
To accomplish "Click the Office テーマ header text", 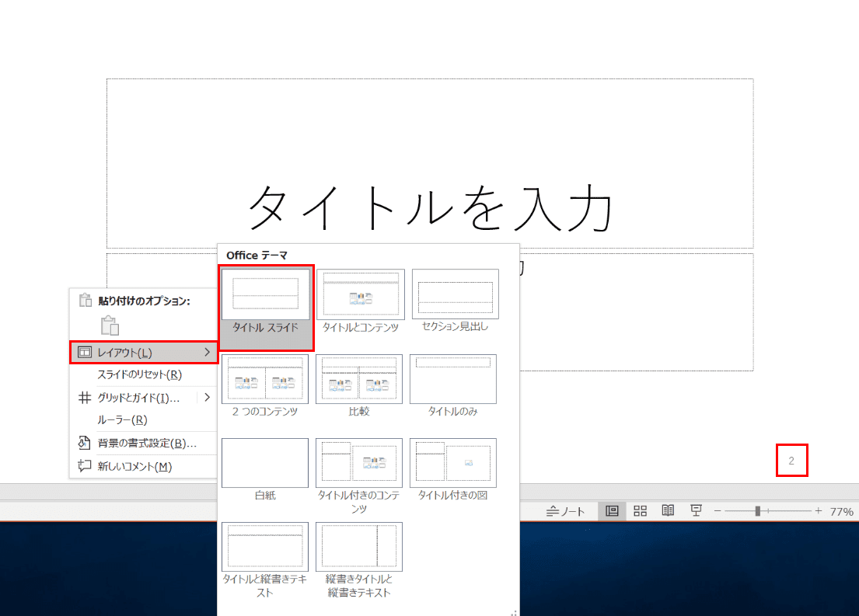I will (257, 255).
